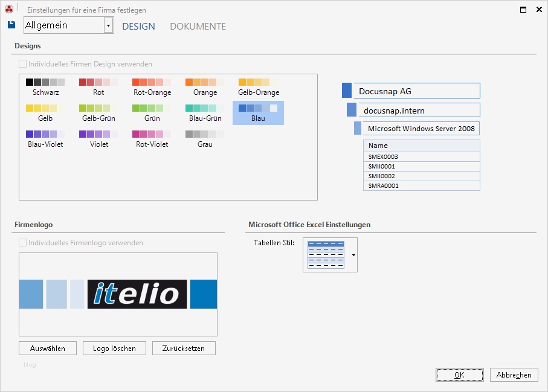Click the Logo löschen button
Image resolution: width=548 pixels, height=392 pixels.
(x=114, y=349)
